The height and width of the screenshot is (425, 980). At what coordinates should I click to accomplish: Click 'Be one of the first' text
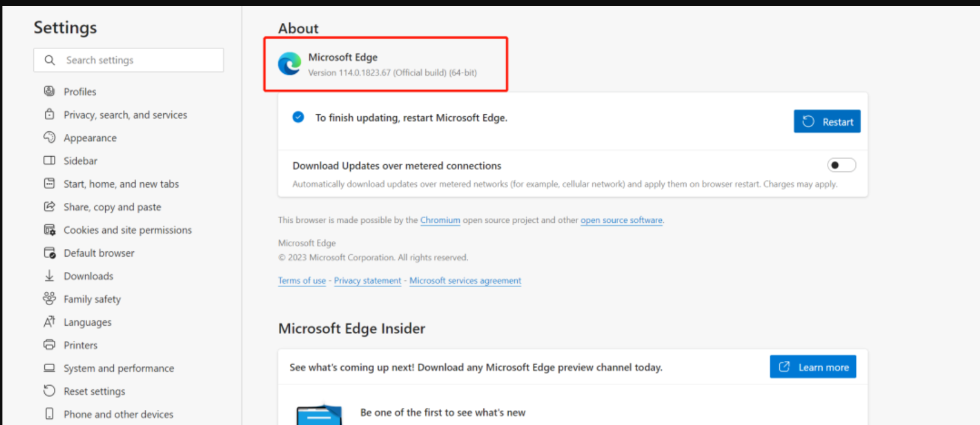click(443, 412)
